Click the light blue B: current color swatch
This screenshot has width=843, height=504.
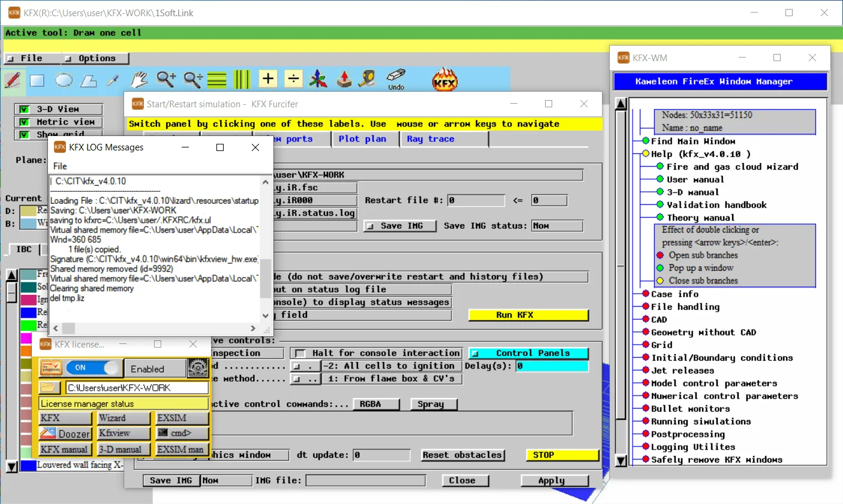pos(28,224)
